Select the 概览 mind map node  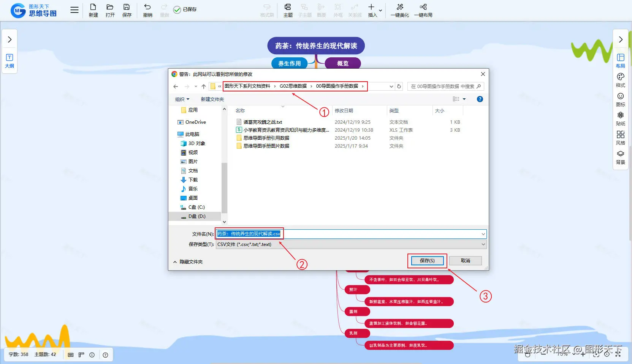(343, 63)
